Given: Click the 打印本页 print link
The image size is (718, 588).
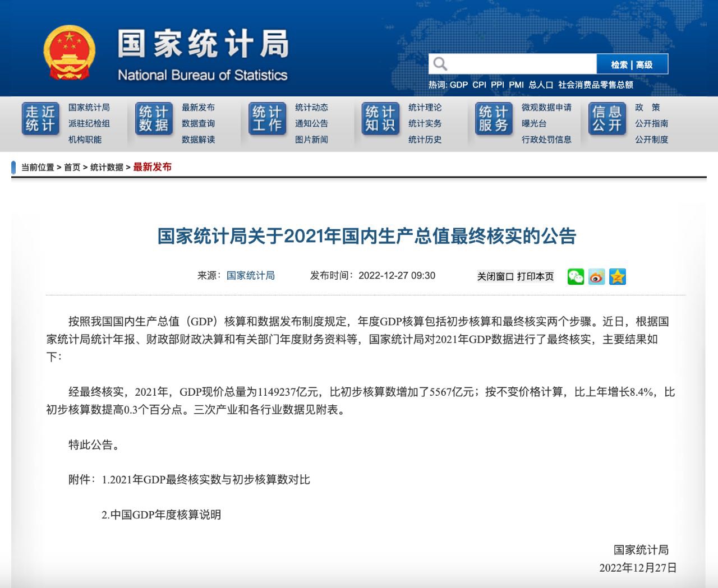Looking at the screenshot, I should point(535,276).
